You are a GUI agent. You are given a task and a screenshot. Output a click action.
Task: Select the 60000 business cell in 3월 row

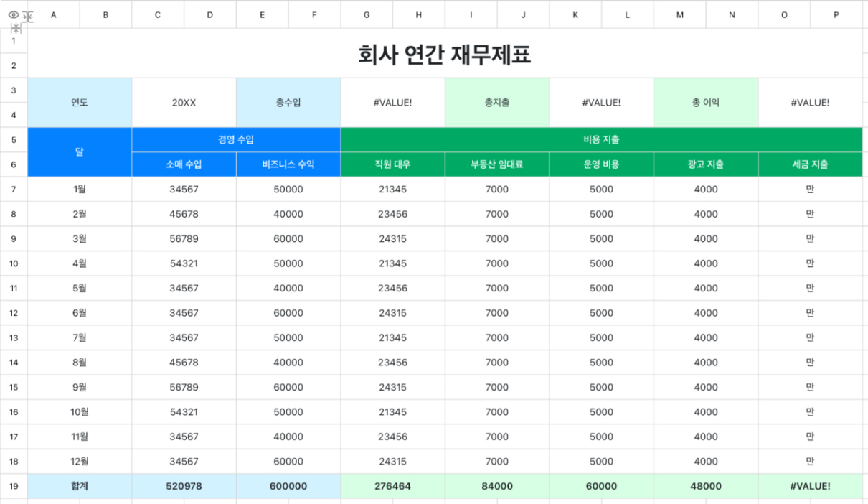click(288, 239)
